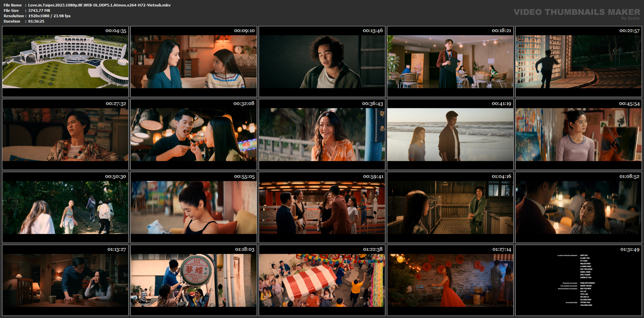
Task: Select the 01:27:14 red dress dancer thumbnail
Action: click(450, 280)
